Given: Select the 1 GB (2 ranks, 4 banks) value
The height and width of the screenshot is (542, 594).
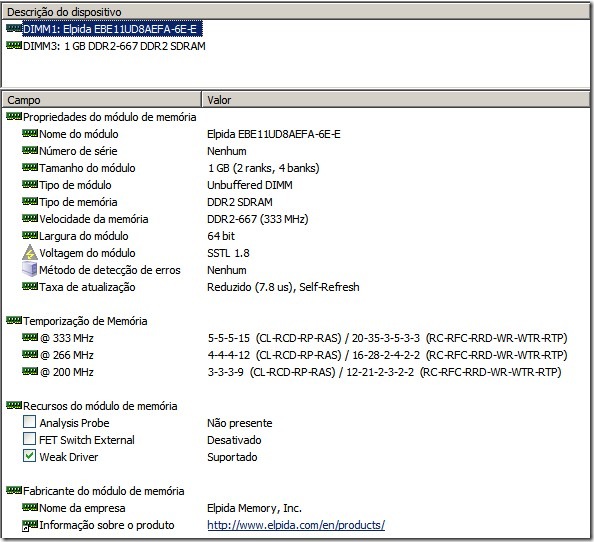Looking at the screenshot, I should 264,168.
